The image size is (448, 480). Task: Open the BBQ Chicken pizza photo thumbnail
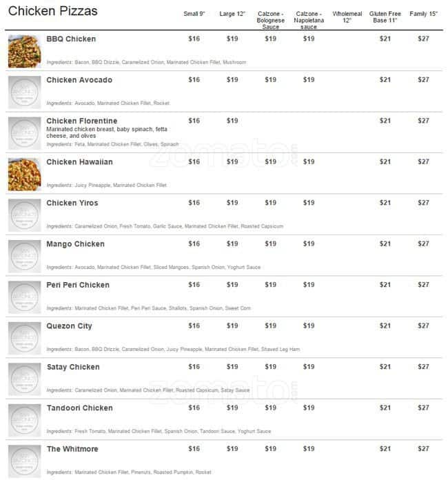coord(25,50)
